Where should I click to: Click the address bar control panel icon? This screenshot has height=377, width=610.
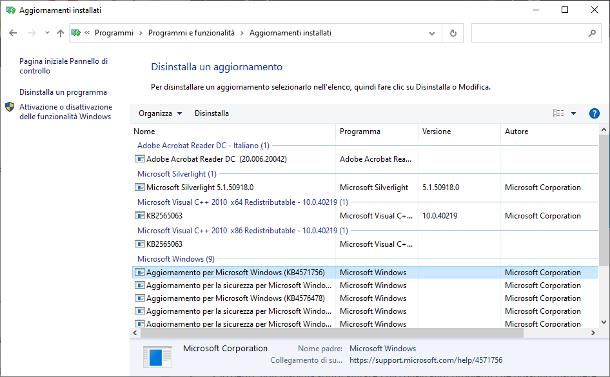pos(76,33)
